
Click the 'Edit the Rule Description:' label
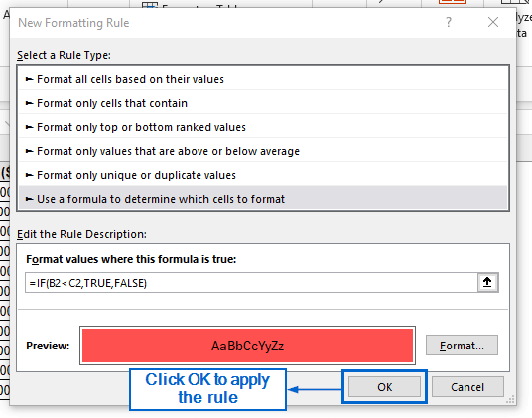tap(81, 234)
